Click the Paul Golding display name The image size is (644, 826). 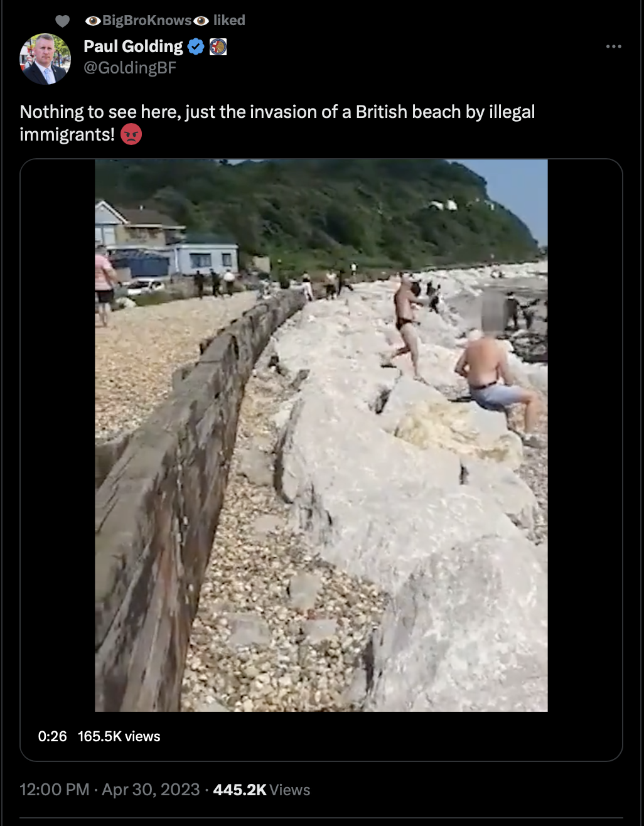[133, 46]
